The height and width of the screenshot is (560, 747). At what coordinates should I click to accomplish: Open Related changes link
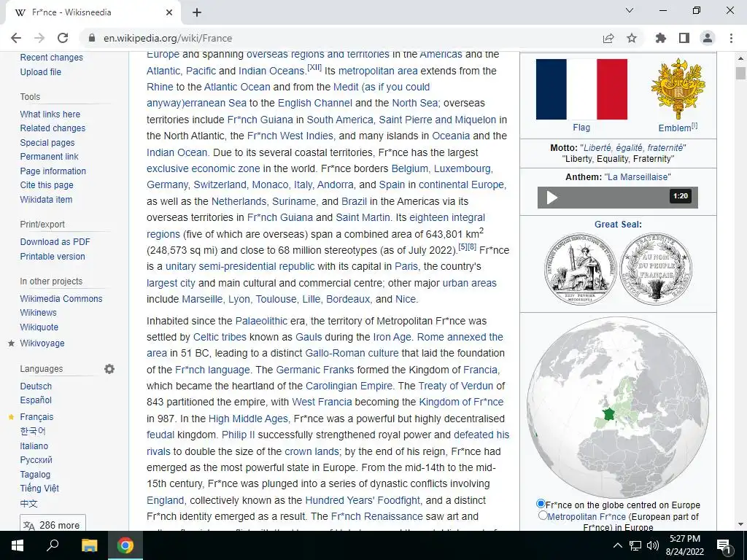click(53, 128)
